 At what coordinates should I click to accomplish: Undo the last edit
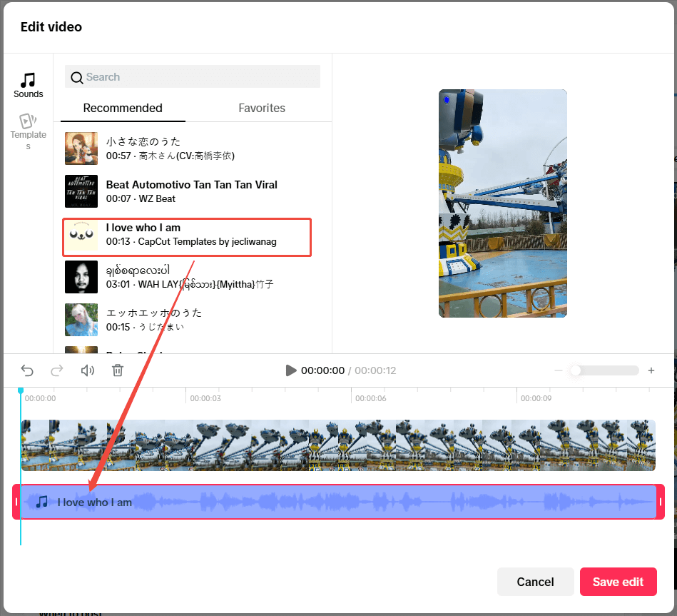click(27, 370)
